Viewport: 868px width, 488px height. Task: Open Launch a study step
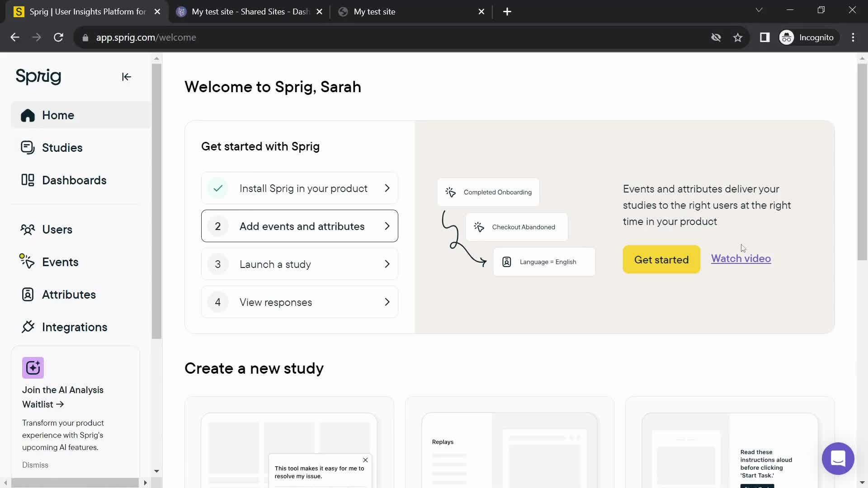click(300, 264)
